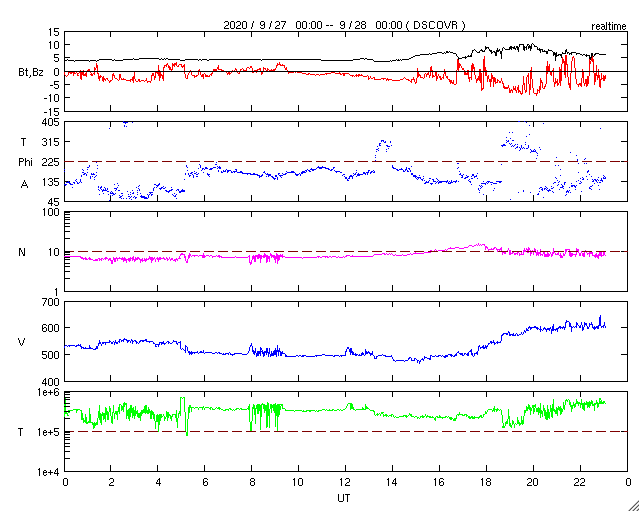Click the 'N' density axis label
Screen dimensions: 640x512
click(22, 252)
